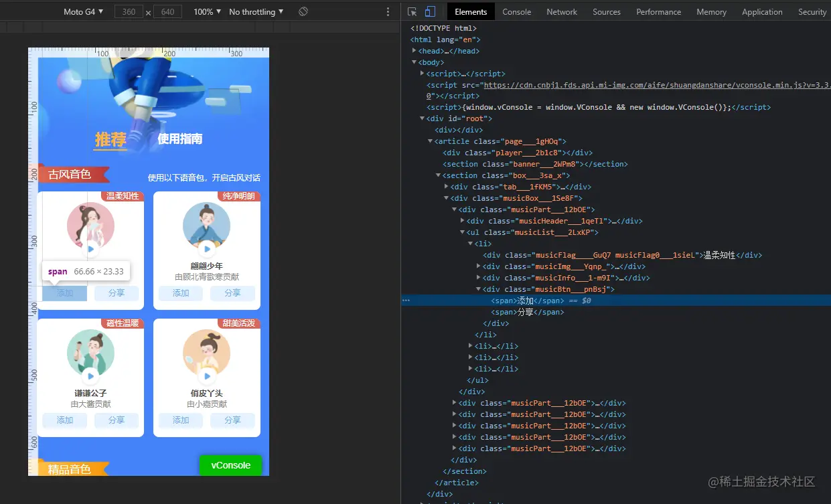Click the width input showing 360
Screen dimensions: 831x504
[x=129, y=11]
